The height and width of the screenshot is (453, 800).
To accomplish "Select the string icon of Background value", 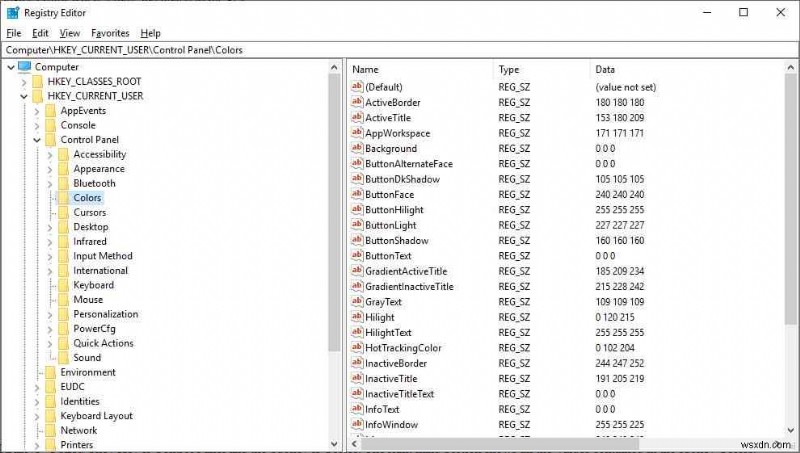I will click(357, 148).
